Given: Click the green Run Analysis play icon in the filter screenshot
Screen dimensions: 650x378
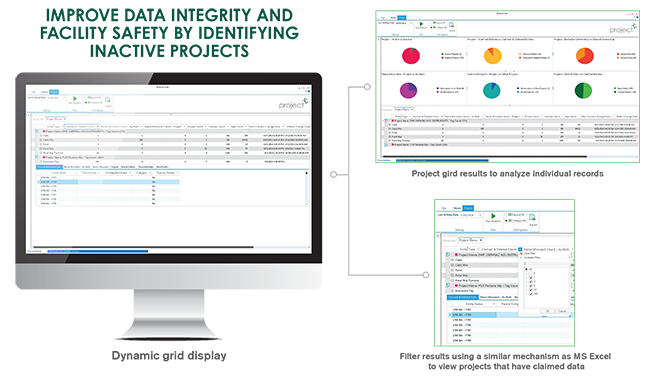Looking at the screenshot, I should tap(493, 216).
